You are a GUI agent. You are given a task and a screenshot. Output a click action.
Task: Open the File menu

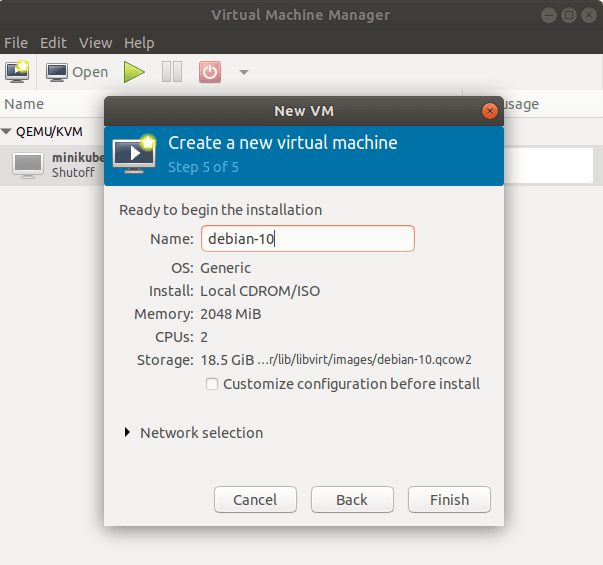(16, 43)
